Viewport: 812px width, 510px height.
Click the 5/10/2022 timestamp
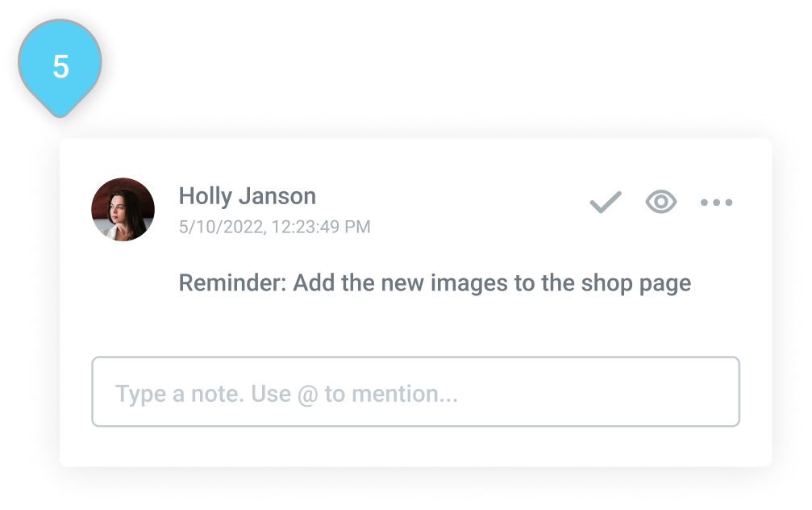pyautogui.click(x=274, y=227)
